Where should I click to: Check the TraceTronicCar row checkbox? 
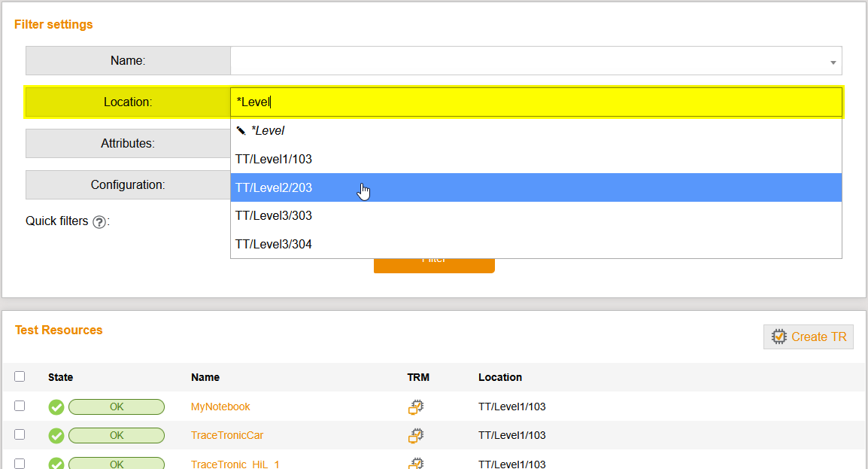tap(20, 434)
